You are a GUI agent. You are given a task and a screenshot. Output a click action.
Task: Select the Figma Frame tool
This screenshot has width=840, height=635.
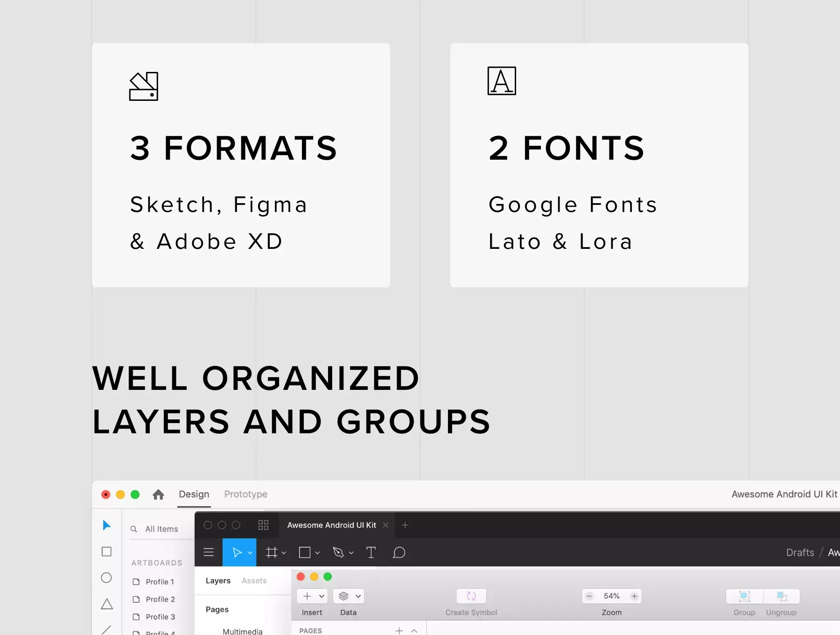pyautogui.click(x=272, y=552)
